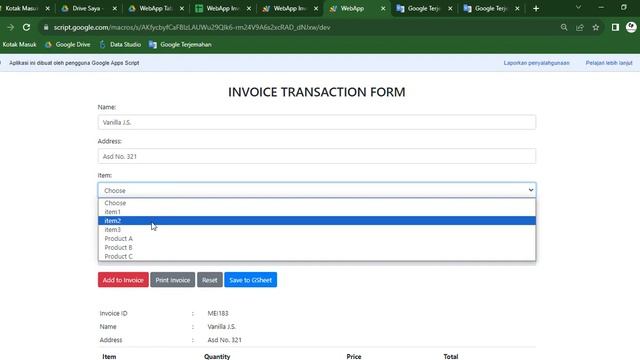Click the Save to GSheet button
Viewport: 640px width, 360px height.
pos(251,280)
